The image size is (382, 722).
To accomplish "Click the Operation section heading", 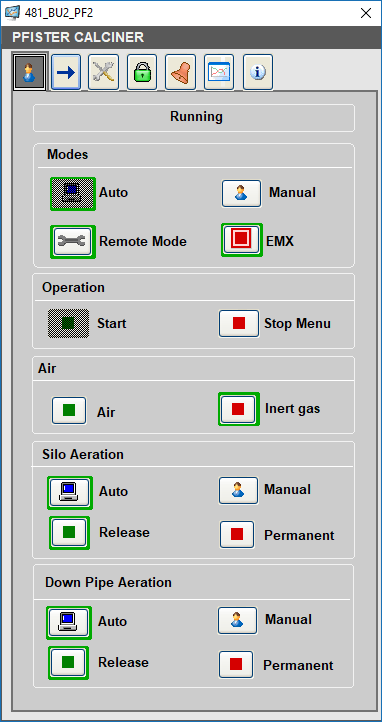I will [x=74, y=287].
